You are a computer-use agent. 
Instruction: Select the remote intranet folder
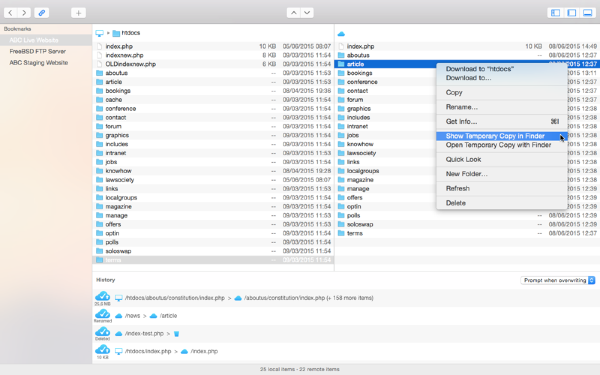(386, 126)
